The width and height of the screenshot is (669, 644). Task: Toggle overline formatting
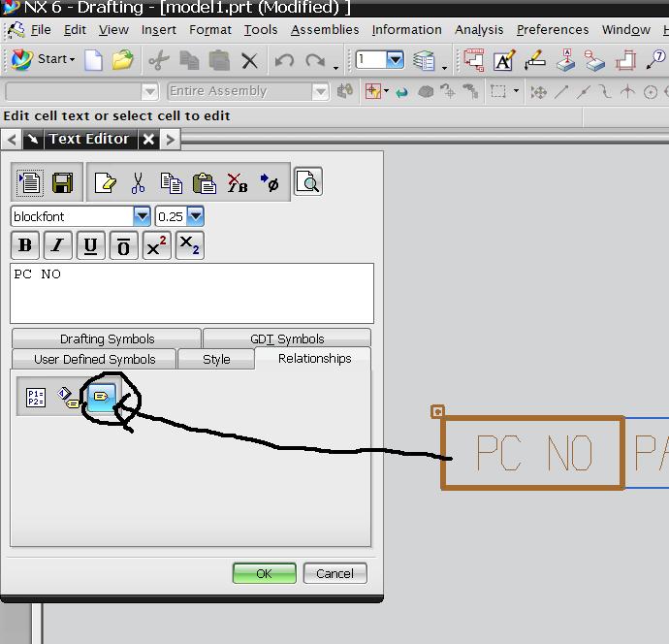coord(124,245)
